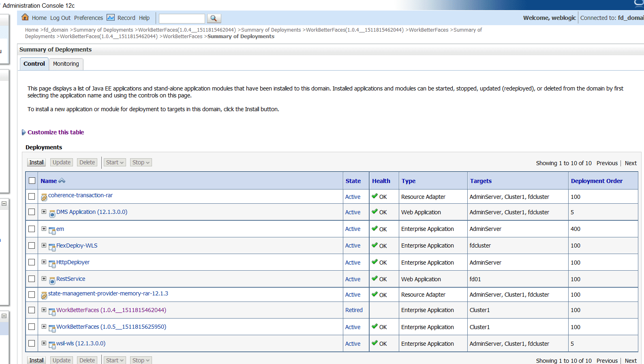Click the search input field
The height and width of the screenshot is (364, 644).
tap(182, 19)
